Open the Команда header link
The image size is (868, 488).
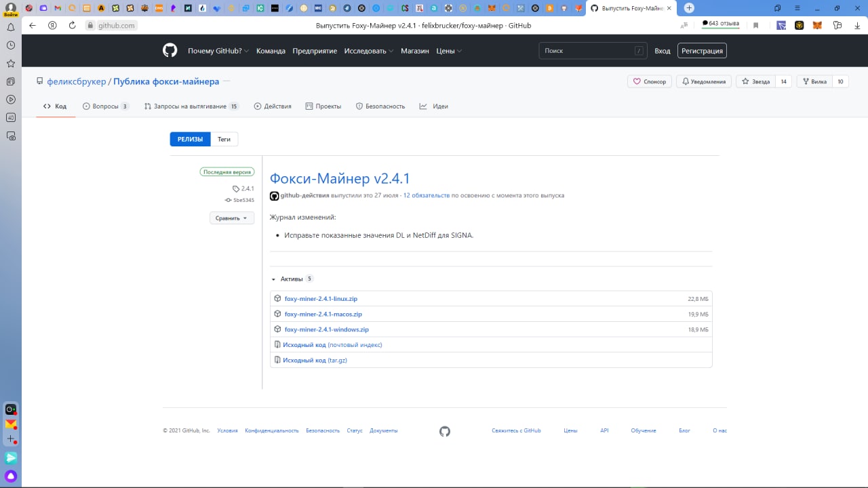pos(271,51)
